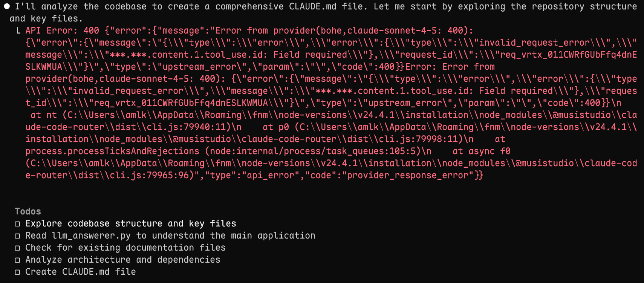Click the "and key files." text line
The height and width of the screenshot is (283, 644).
click(46, 18)
